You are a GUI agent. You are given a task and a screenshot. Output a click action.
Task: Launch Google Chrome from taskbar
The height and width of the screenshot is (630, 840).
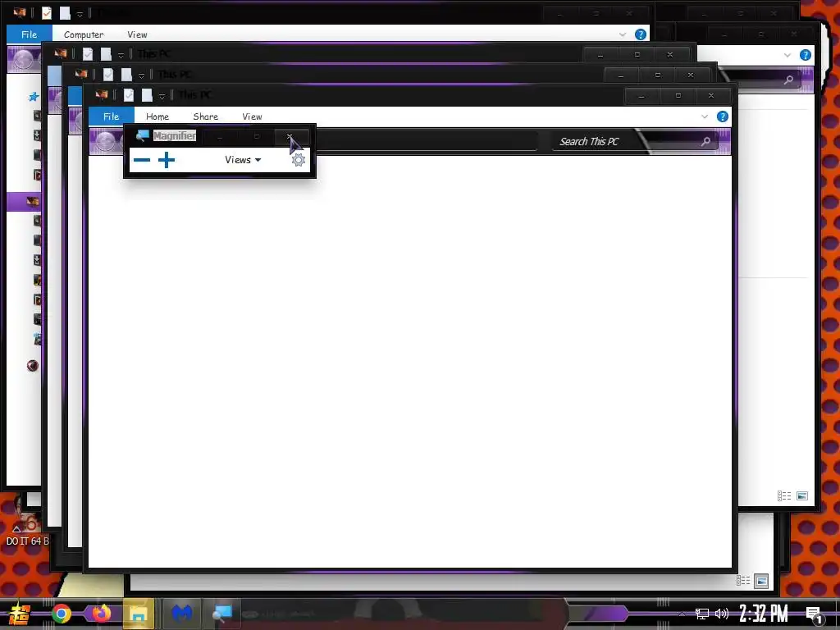click(61, 614)
